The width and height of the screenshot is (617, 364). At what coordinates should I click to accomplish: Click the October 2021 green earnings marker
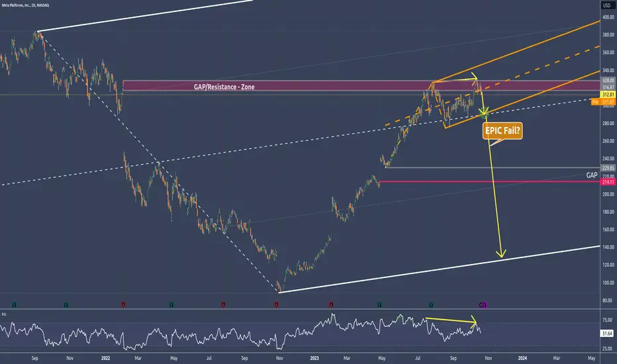tap(66, 304)
